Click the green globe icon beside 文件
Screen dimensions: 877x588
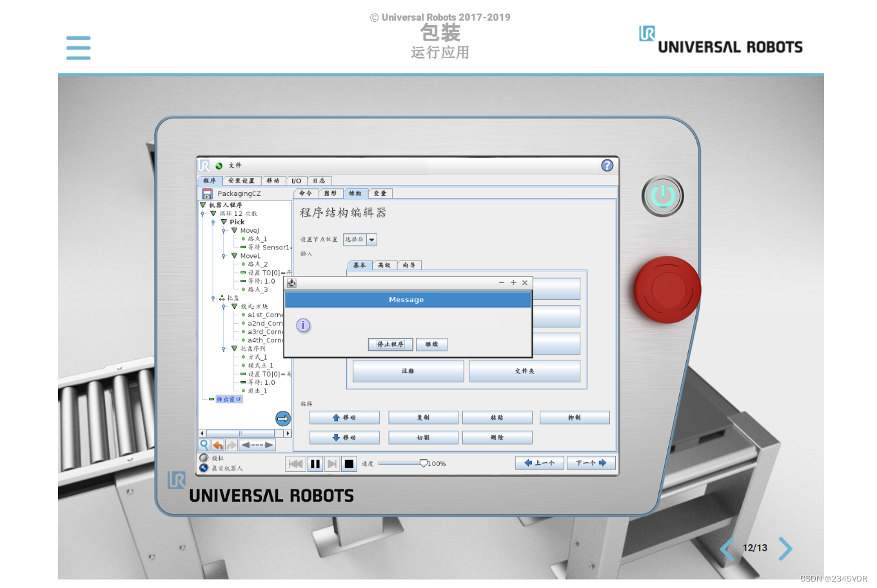(x=219, y=166)
